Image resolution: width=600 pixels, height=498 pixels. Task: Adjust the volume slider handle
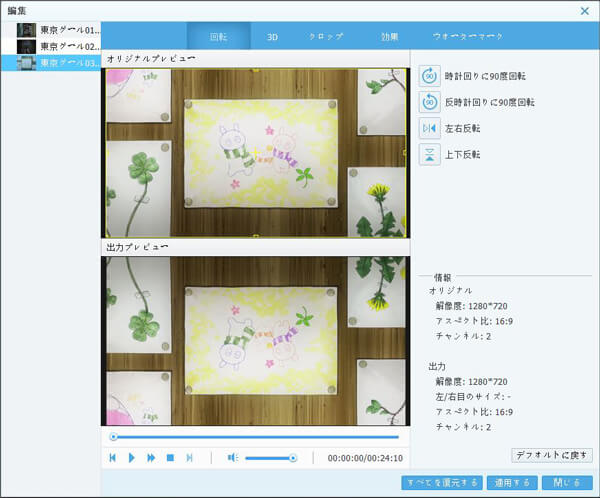(293, 458)
